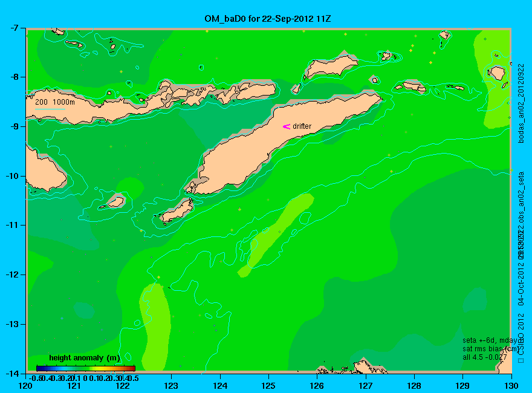Click the longitude label 130
Screen dimensions: 532x393
tap(511, 386)
